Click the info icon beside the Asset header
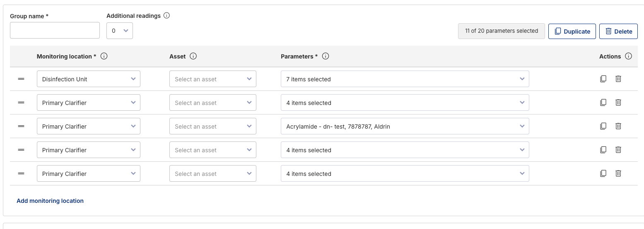The width and height of the screenshot is (644, 229). [193, 56]
